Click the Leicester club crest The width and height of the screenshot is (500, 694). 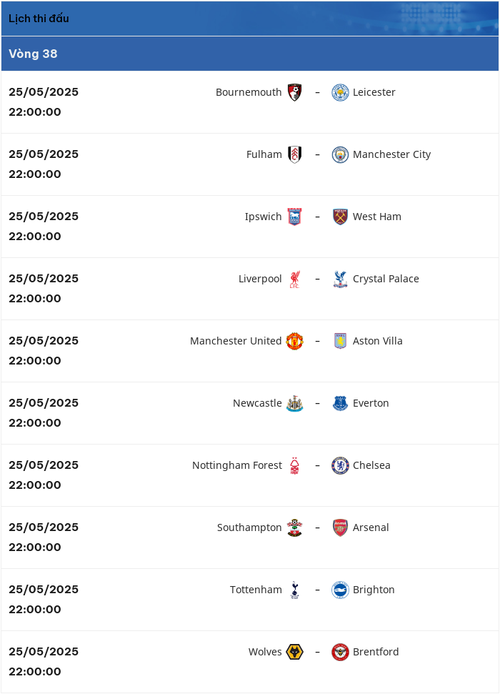(x=340, y=93)
